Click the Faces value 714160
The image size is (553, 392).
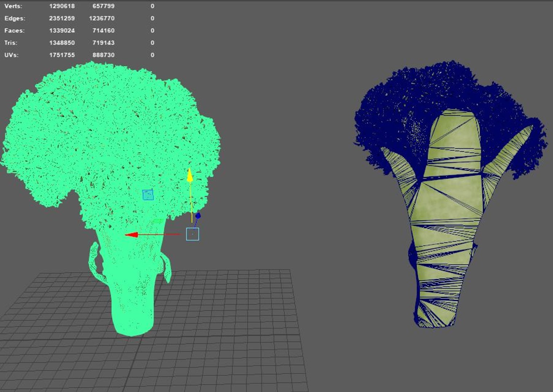tap(103, 30)
